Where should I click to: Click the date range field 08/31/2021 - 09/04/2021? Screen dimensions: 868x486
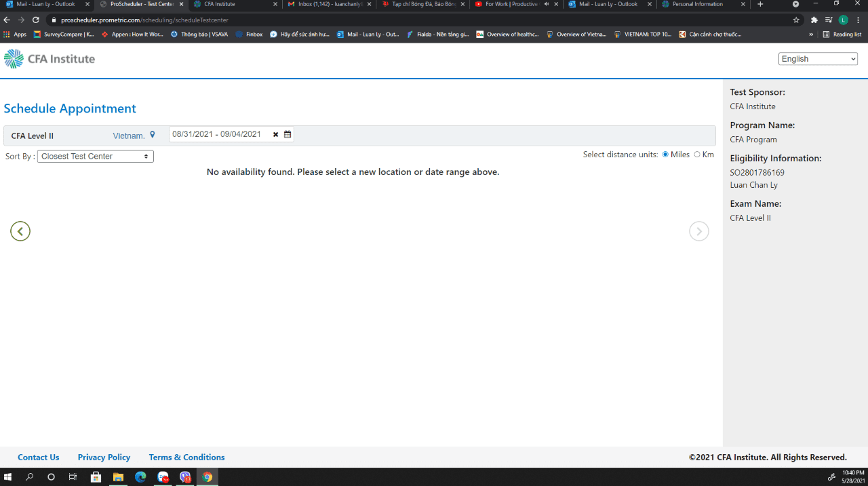coord(231,134)
